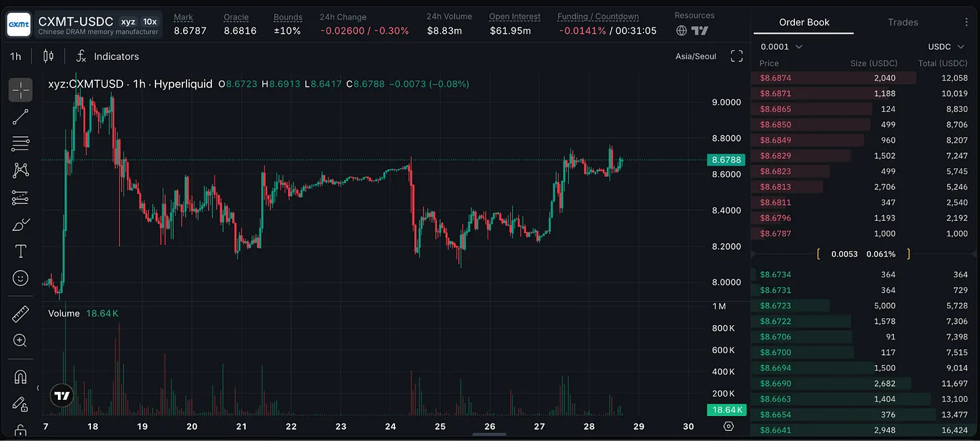Screen dimensions: 980x441
Task: Change the 1h timeframe interval
Action: [15, 57]
